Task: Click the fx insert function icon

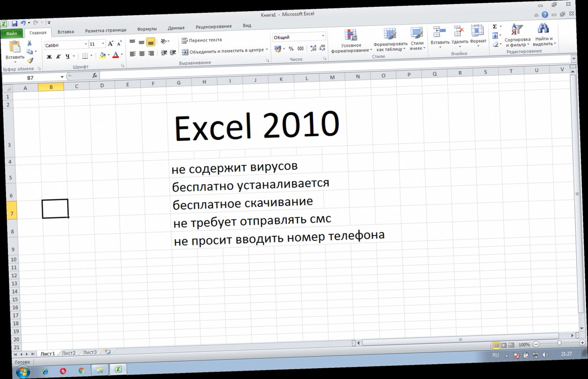Action: click(x=95, y=76)
